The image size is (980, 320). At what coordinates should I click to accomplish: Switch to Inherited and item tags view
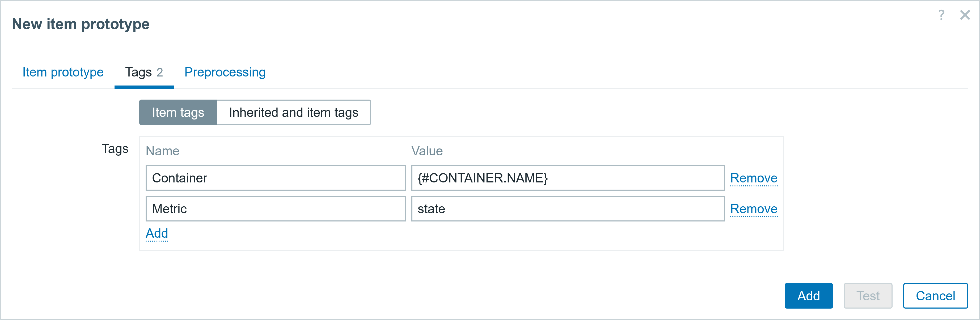[294, 113]
